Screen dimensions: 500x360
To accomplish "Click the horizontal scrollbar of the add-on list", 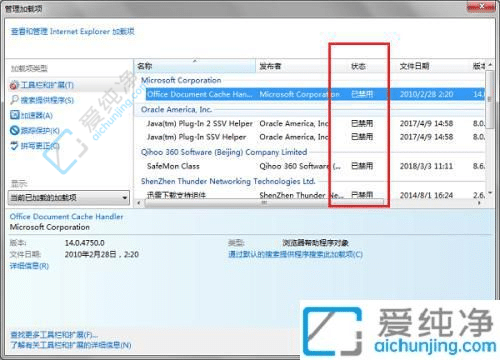I will click(265, 203).
